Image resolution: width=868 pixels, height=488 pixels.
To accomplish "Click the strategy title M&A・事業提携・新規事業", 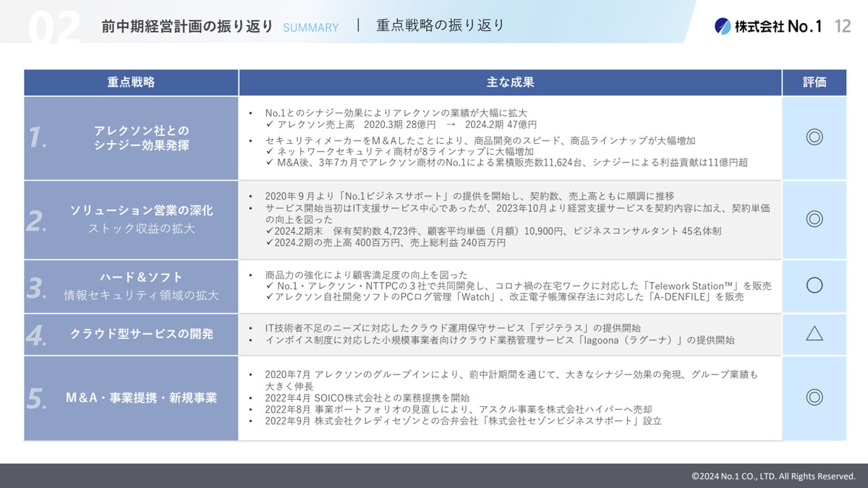I will click(141, 398).
